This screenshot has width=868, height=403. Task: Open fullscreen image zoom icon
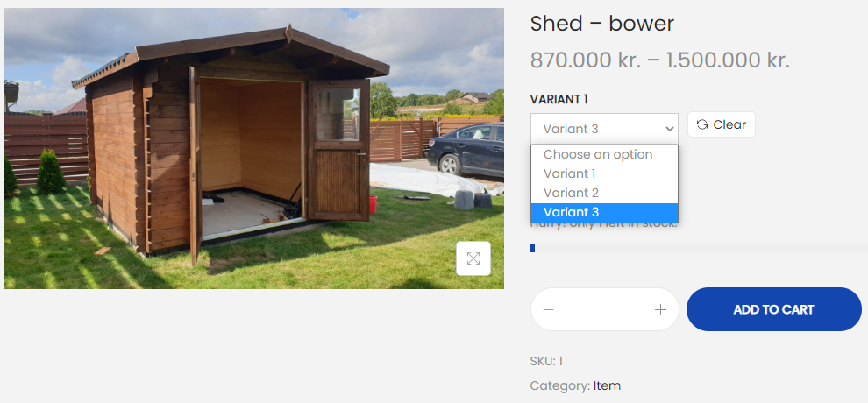coord(473,258)
